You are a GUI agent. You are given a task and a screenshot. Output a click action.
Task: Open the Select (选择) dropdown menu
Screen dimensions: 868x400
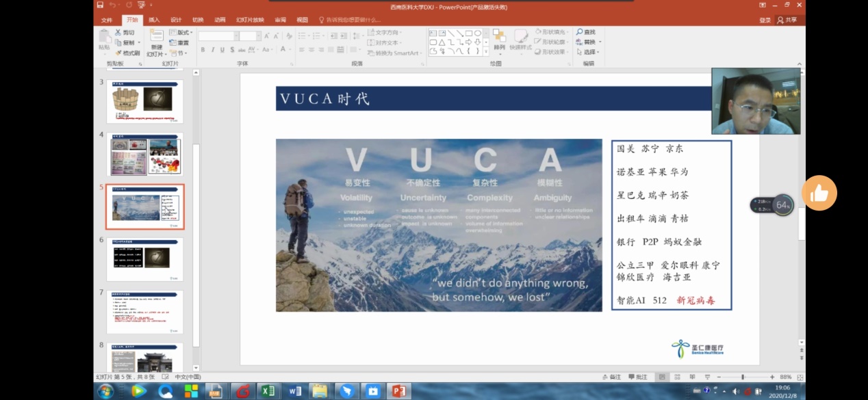tap(588, 52)
